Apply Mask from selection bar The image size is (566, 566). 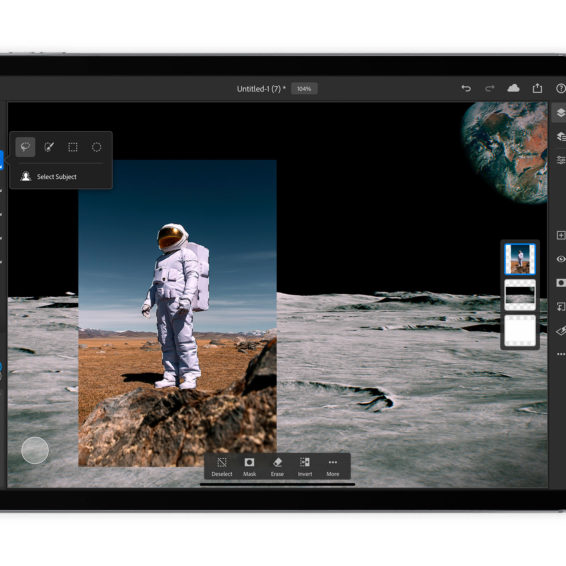249,467
